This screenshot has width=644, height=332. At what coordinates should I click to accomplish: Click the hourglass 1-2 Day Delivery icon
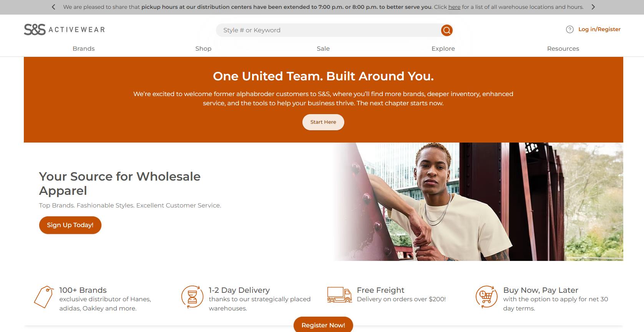tap(192, 297)
